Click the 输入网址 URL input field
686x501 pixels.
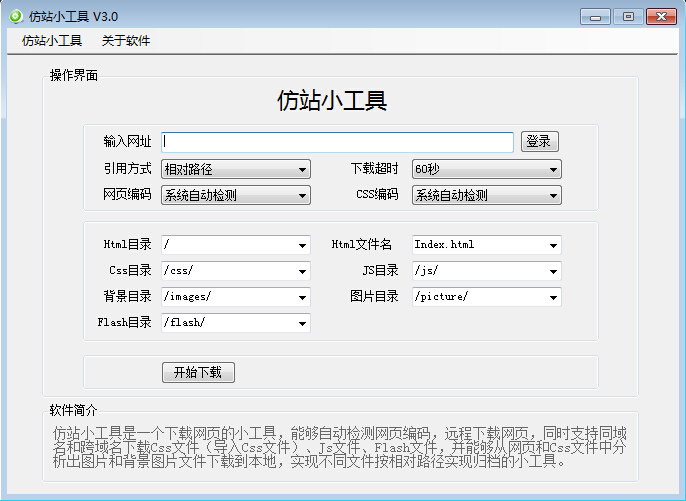pos(338,142)
